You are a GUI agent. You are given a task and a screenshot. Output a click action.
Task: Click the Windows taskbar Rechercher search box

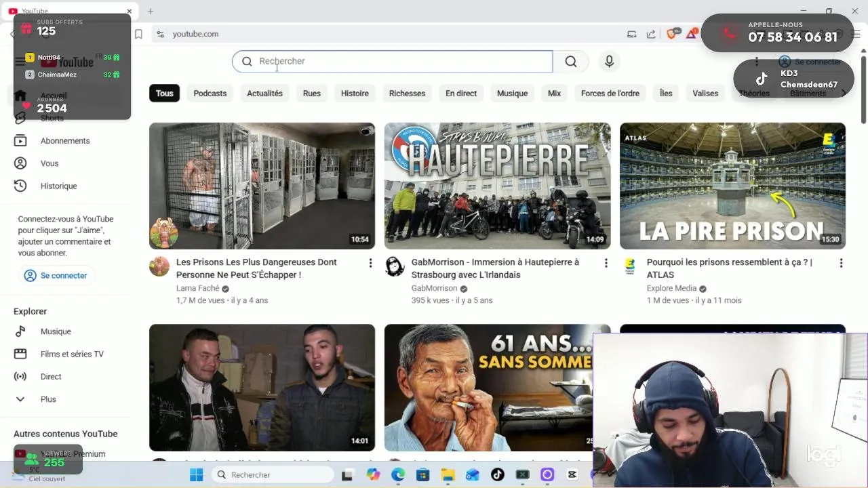[x=273, y=474]
